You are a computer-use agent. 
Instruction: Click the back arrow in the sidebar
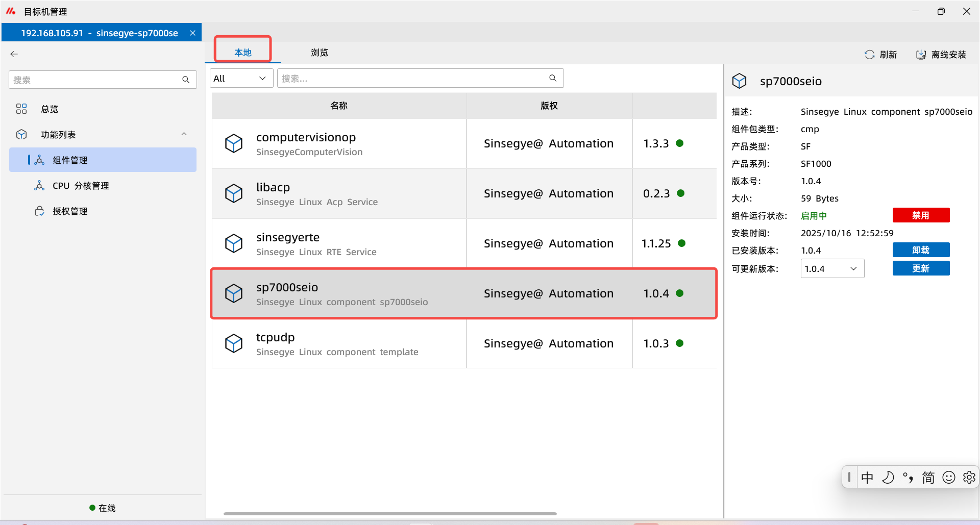coord(14,54)
